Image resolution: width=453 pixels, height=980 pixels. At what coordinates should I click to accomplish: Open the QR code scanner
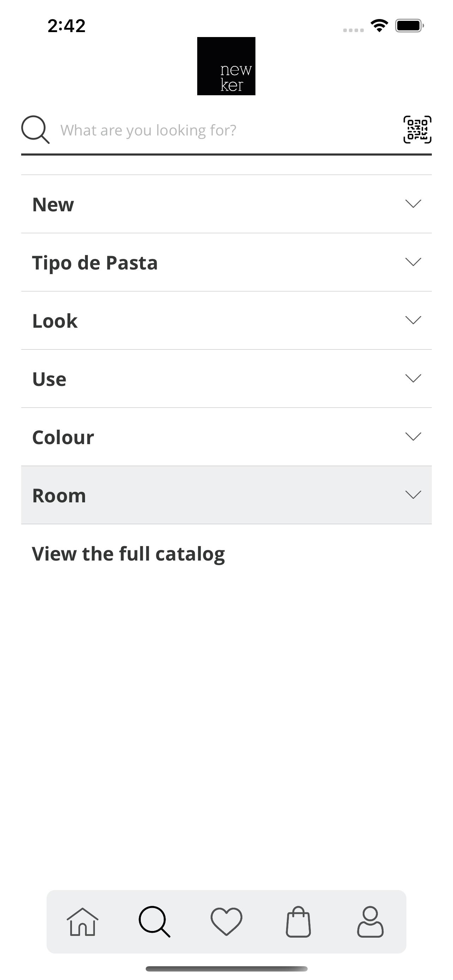417,130
